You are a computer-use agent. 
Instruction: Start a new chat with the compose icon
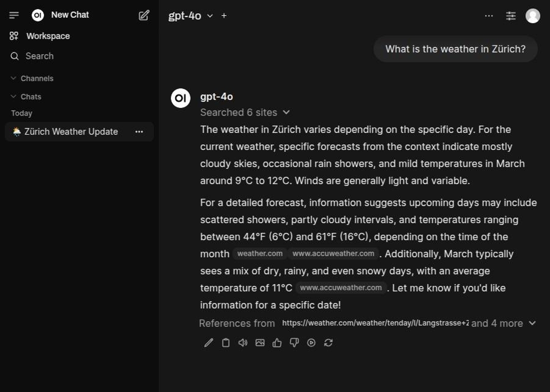click(144, 15)
